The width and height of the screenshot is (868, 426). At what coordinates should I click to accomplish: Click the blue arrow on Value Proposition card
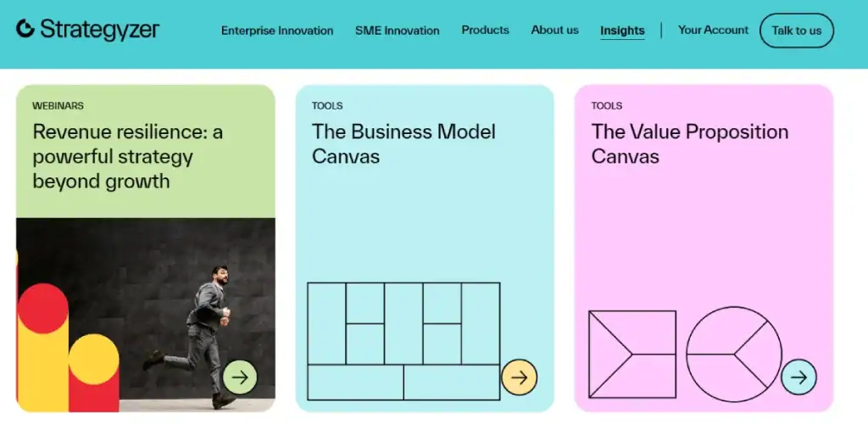click(798, 378)
